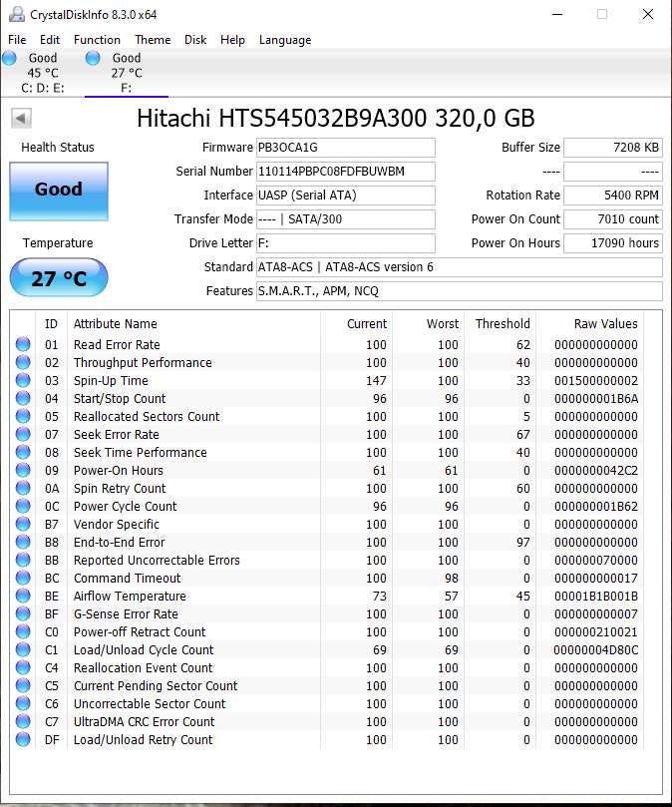This screenshot has width=672, height=807.
Task: Click the Threshold column header
Action: pyautogui.click(x=503, y=324)
